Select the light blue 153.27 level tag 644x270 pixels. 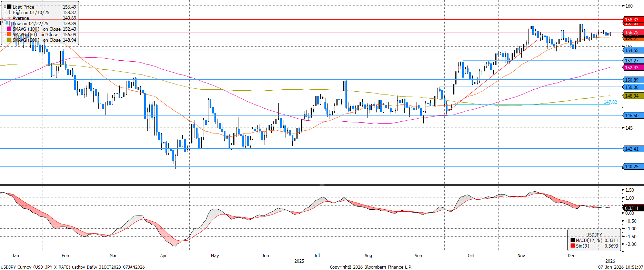[632, 61]
